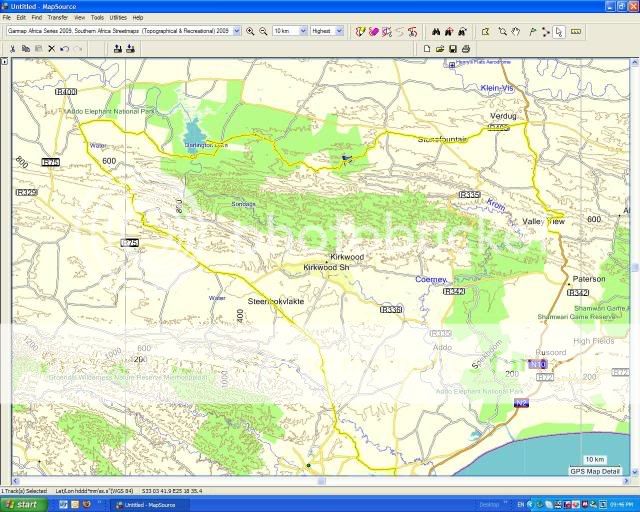The height and width of the screenshot is (512, 640).
Task: Click the pink Show Waypoints toolbar icon
Action: point(373,31)
